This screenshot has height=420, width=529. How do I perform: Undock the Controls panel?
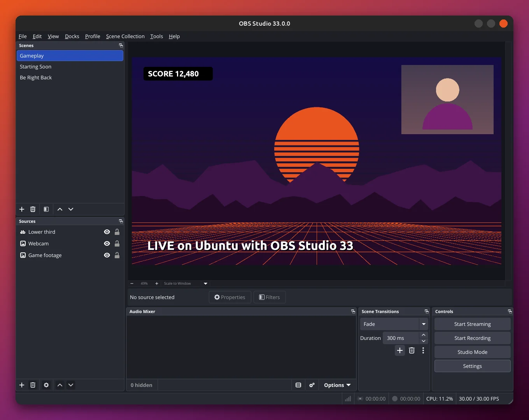click(510, 311)
